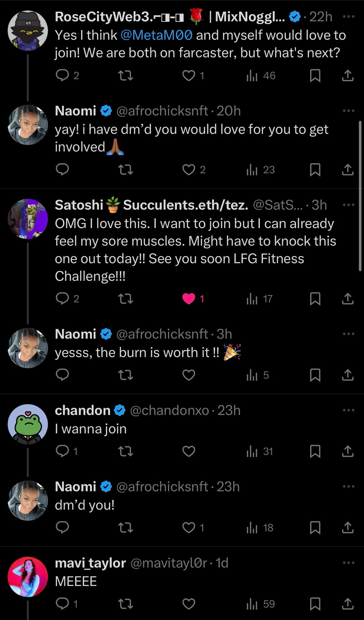Bookmark Naomi's 'the burn is worth it' tweet
This screenshot has height=620, width=364.
[x=315, y=375]
